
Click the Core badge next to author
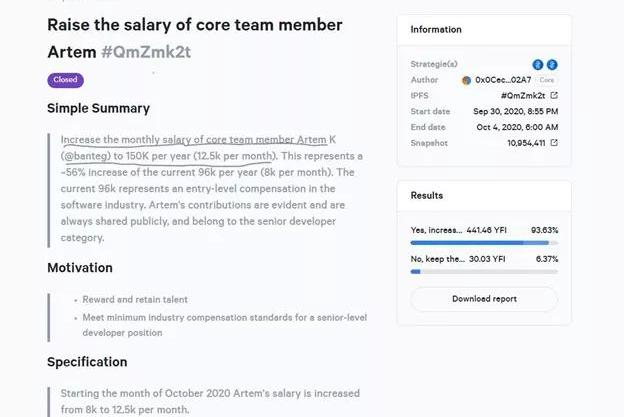(x=546, y=80)
